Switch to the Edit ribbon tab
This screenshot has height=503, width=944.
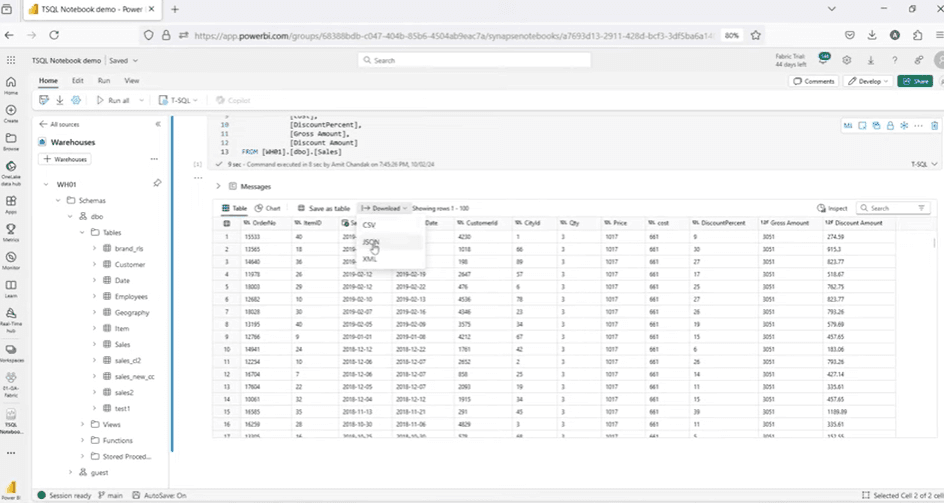point(78,81)
